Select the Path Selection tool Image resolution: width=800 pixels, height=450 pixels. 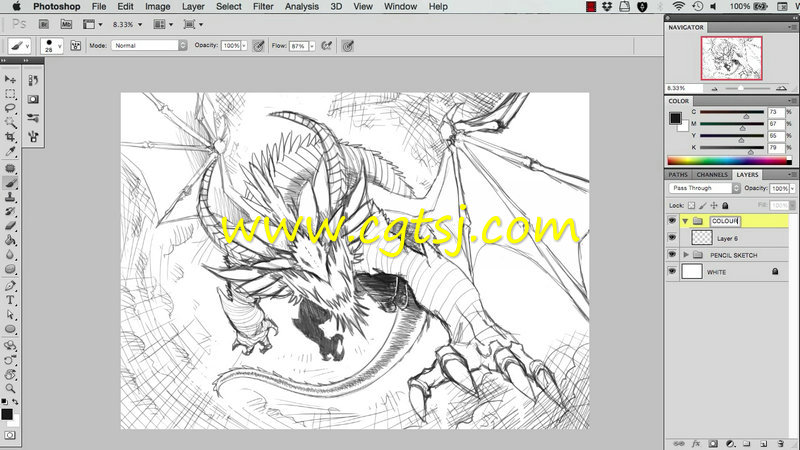[10, 314]
